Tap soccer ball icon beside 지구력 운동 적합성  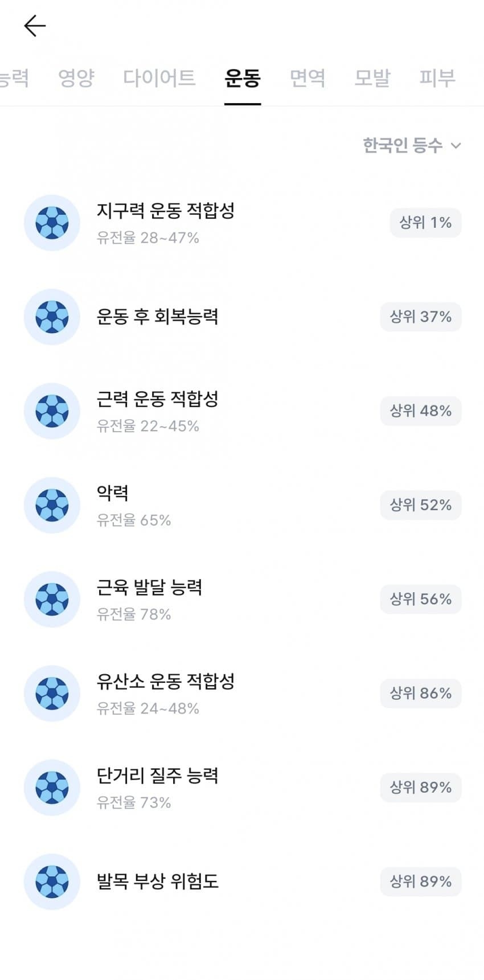(x=52, y=223)
